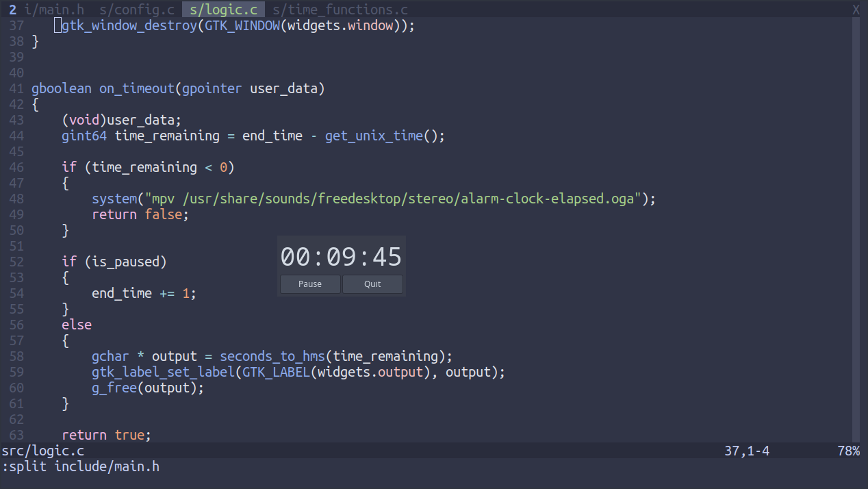Click the is_paused condition
This screenshot has width=868, height=489.
pyautogui.click(x=125, y=262)
